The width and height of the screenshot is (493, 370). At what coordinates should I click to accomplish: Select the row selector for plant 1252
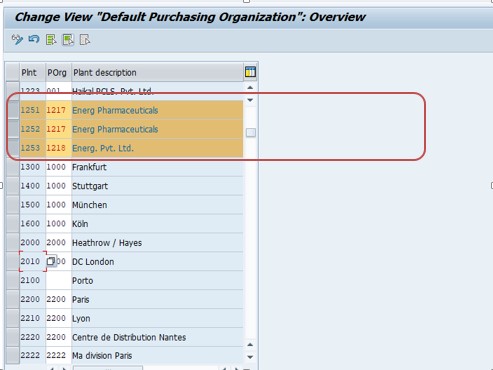[x=13, y=129]
